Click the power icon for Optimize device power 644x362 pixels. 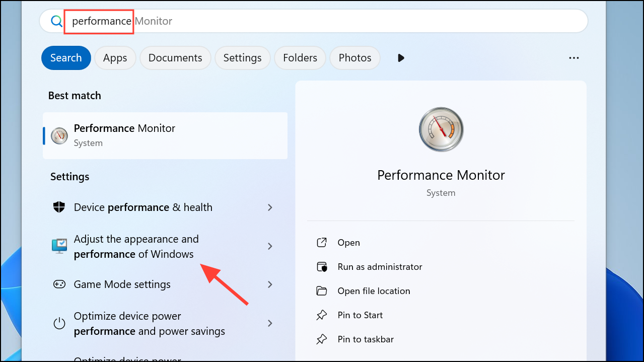tap(59, 323)
